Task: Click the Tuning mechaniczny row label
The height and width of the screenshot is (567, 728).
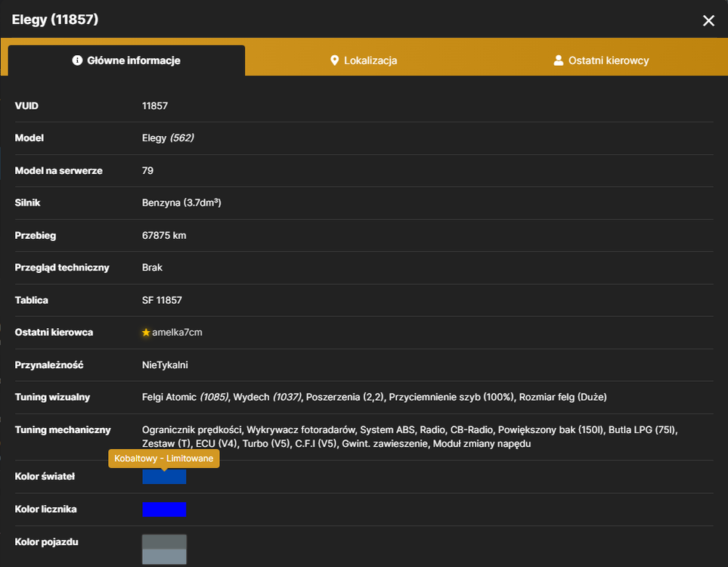Action: (63, 429)
